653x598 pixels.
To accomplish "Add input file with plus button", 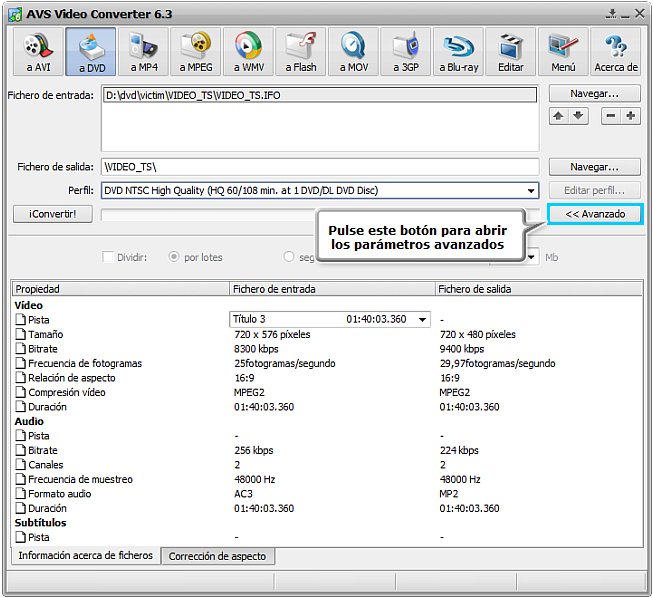I will pyautogui.click(x=631, y=116).
